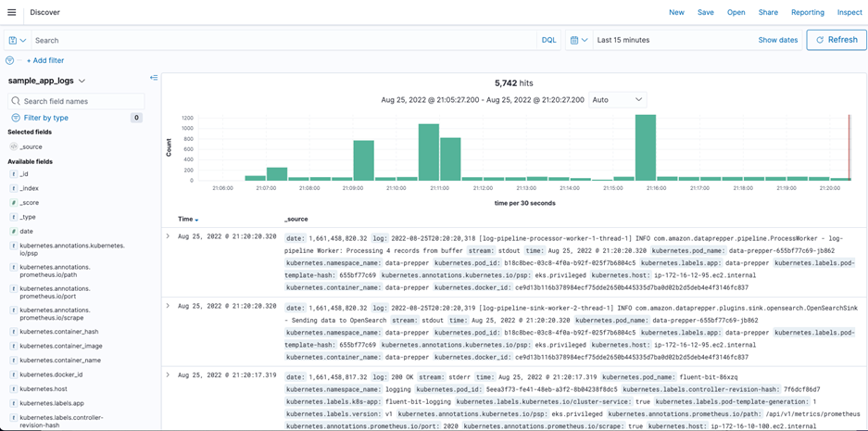Click the filter options circle icon
Screen dimensions: 868x431
(x=9, y=60)
